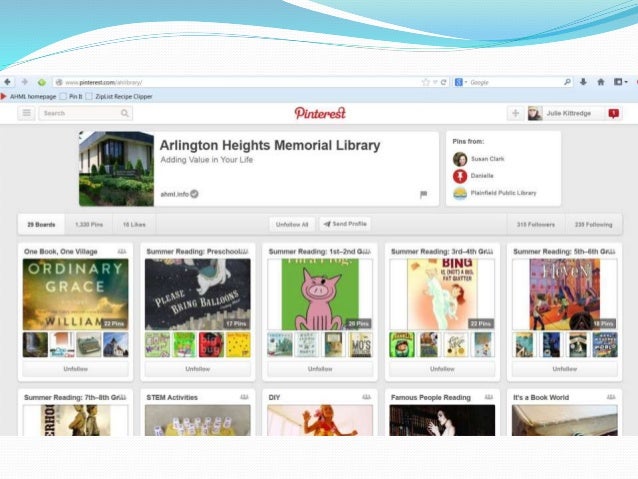Select the 29 Boards tab
This screenshot has height=479, width=638.
point(41,224)
